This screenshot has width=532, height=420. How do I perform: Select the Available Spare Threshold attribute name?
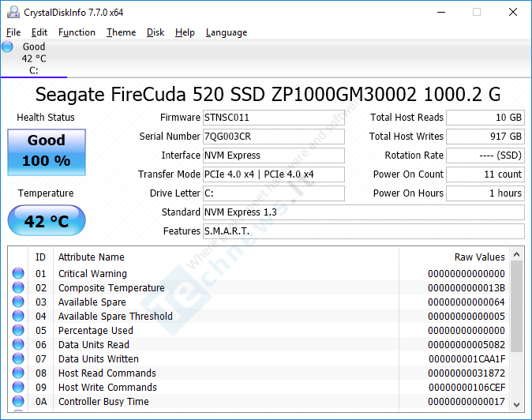pos(115,317)
